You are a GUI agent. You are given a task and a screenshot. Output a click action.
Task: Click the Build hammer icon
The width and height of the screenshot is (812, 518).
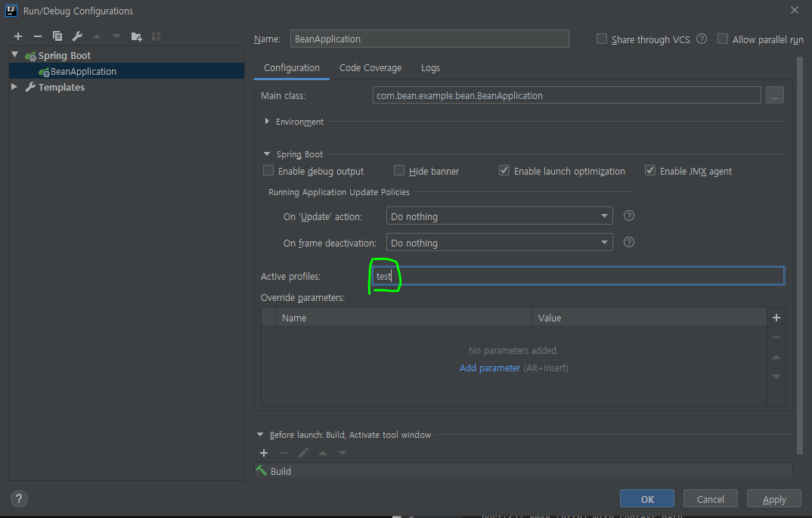coord(262,470)
